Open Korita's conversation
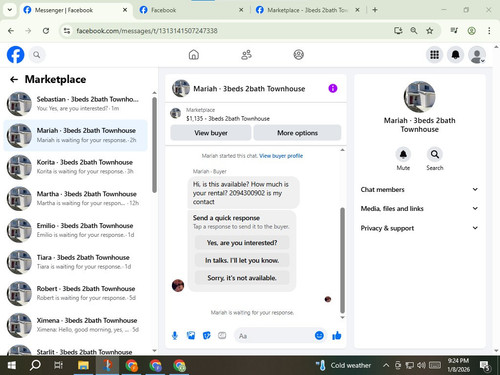This screenshot has height=375, width=500. [x=75, y=167]
